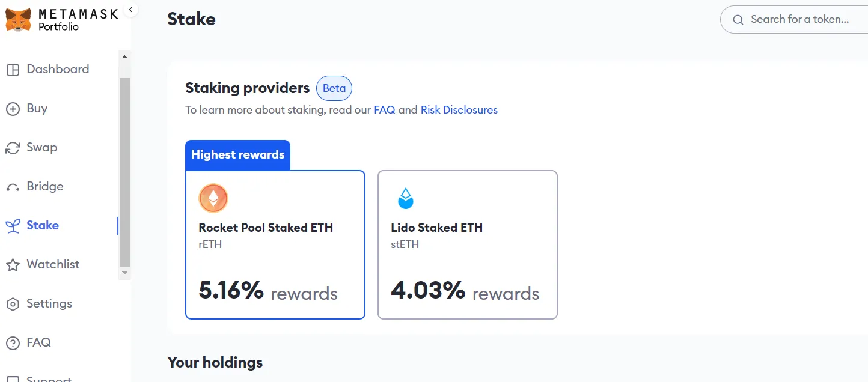
Task: Click the Swap arrows icon
Action: (13, 148)
